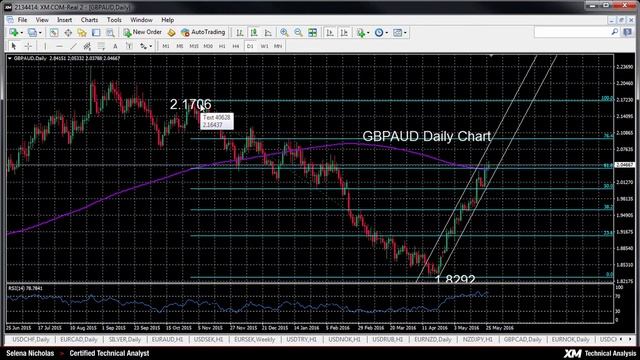
Task: Expand the Periodicity clock dropdown arrow
Action: [x=386, y=33]
